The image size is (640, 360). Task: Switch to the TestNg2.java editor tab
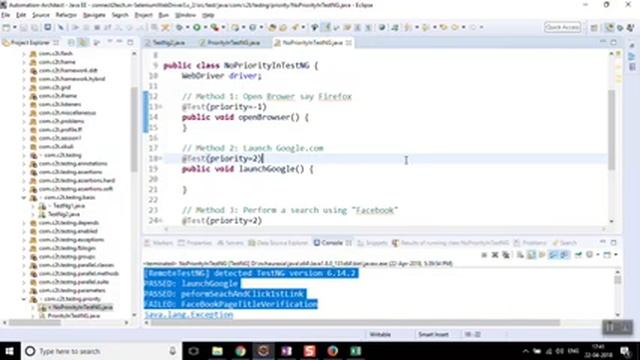point(165,42)
